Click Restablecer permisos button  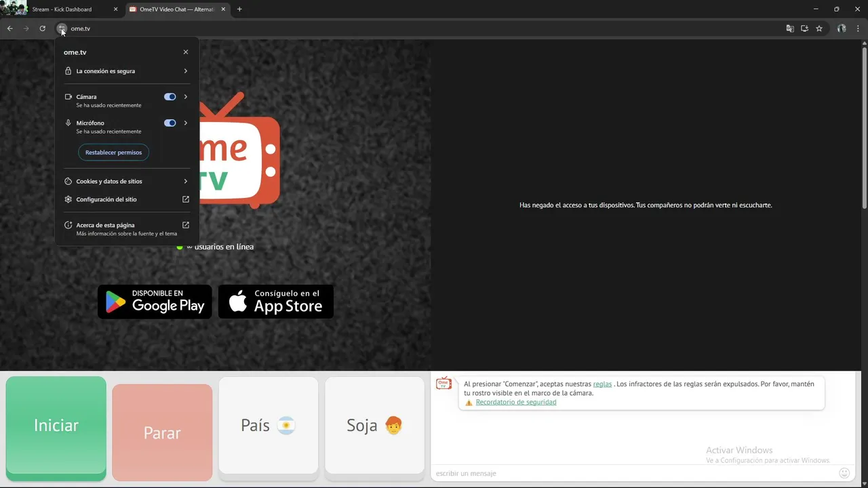[114, 152]
